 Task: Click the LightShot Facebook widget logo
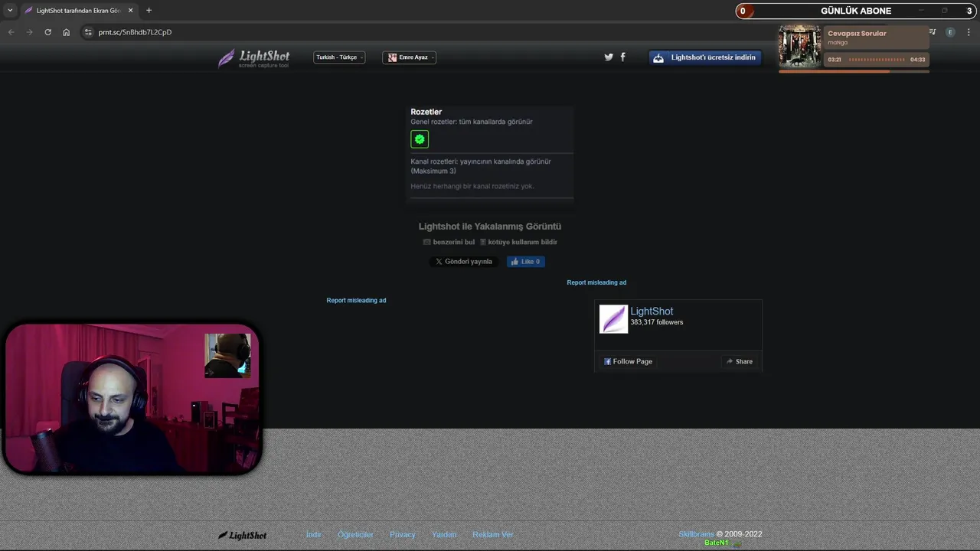click(x=613, y=319)
